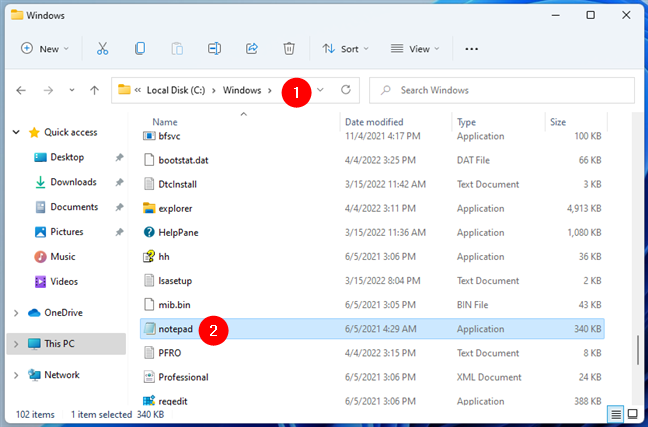
Task: Click the Rename icon in toolbar
Action: [214, 49]
